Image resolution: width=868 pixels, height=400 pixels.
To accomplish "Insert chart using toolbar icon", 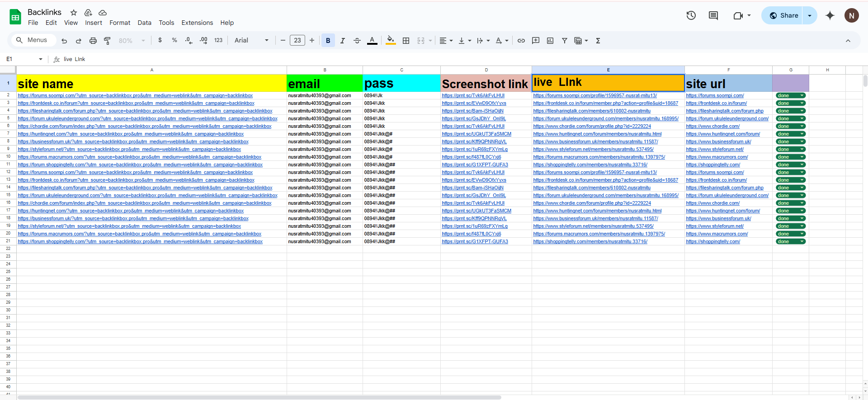I will point(550,41).
